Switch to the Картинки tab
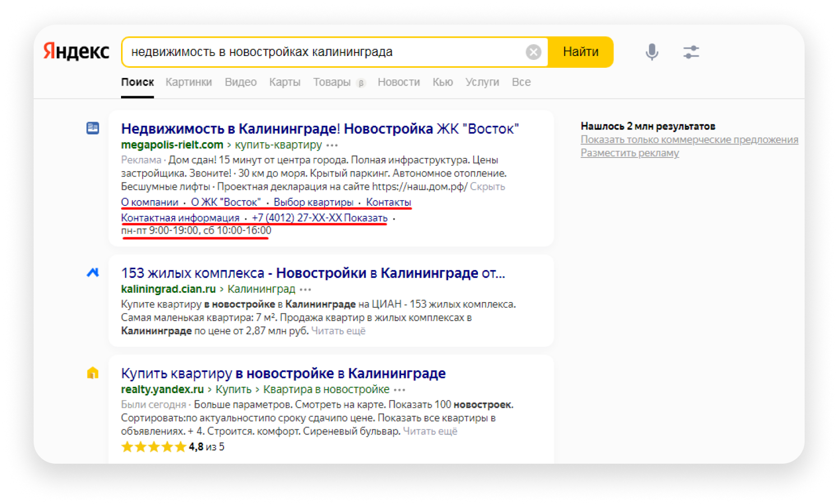The height and width of the screenshot is (504, 836). [189, 82]
